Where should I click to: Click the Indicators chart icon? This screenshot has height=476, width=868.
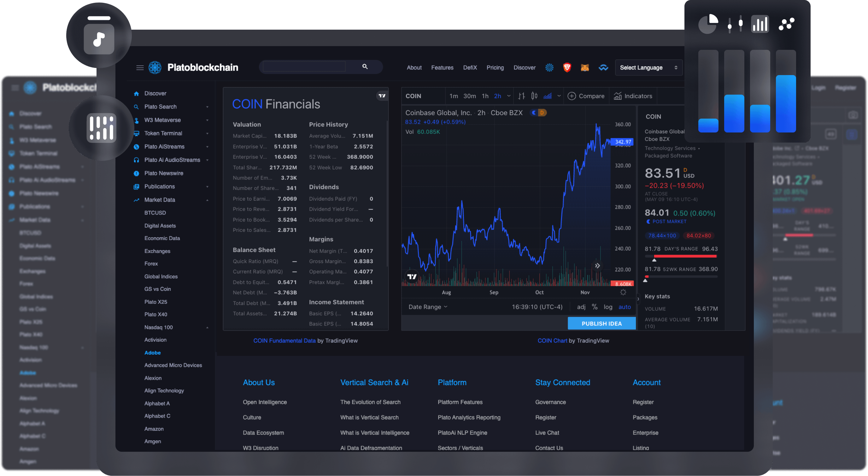coord(617,96)
